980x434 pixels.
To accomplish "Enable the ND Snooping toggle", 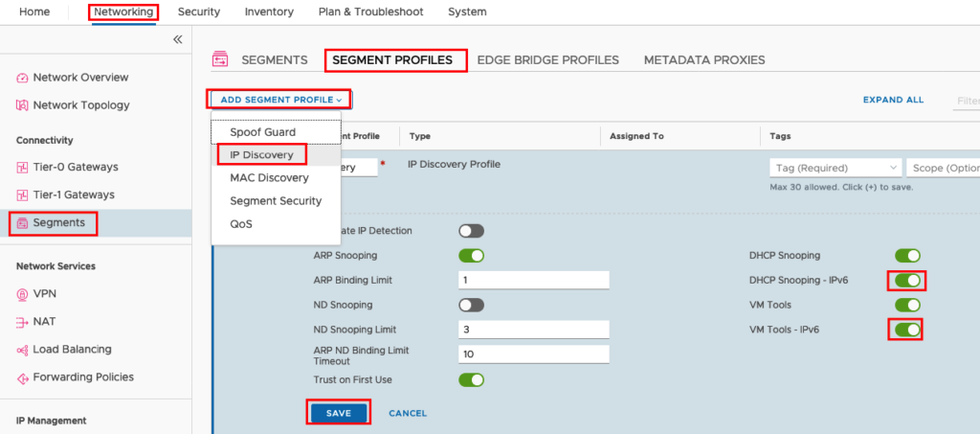I will click(x=471, y=306).
